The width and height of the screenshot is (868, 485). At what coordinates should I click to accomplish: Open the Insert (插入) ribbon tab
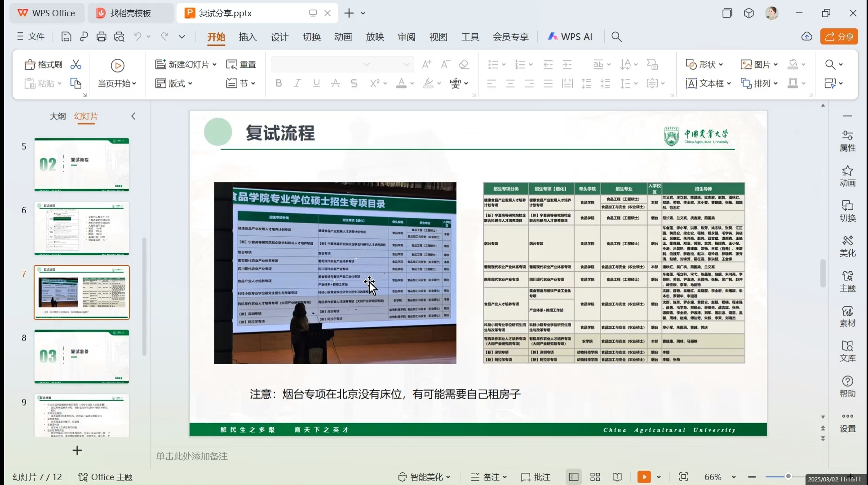pos(248,37)
